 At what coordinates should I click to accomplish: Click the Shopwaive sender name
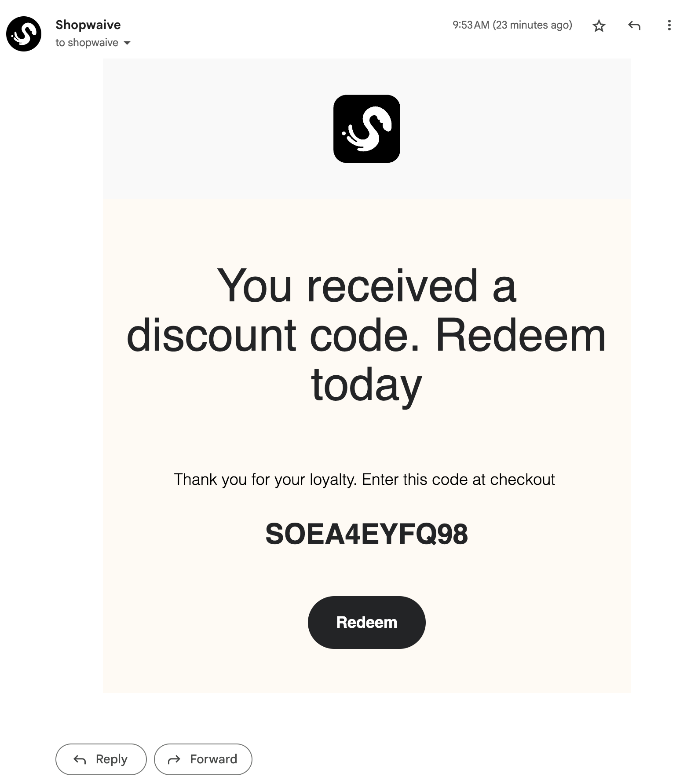point(88,25)
